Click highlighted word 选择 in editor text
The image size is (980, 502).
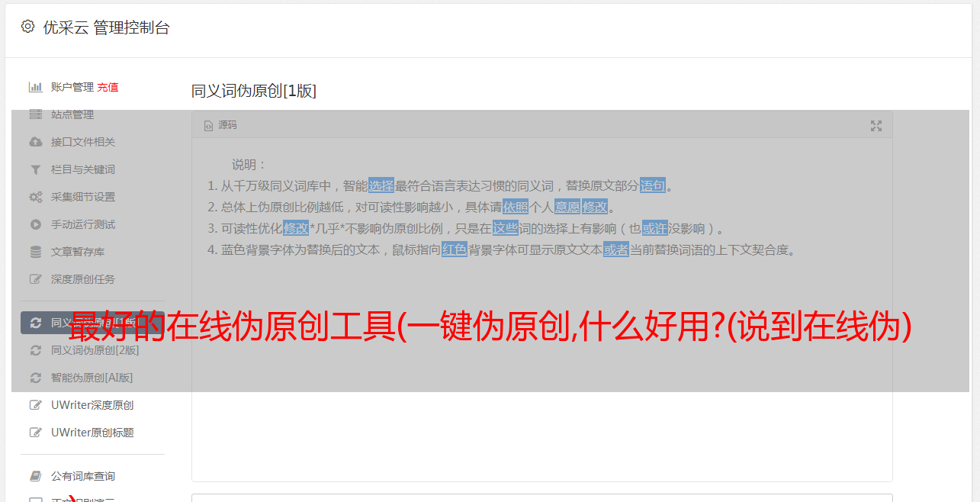381,185
